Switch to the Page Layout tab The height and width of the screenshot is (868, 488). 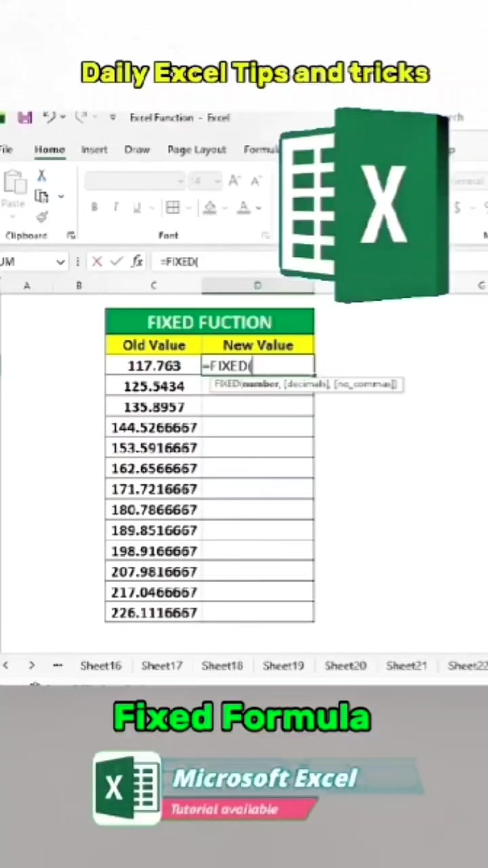click(197, 149)
